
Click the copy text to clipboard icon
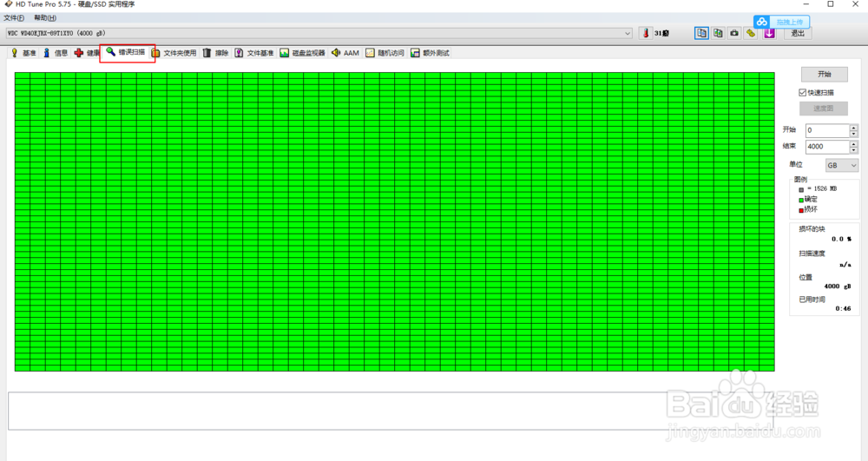point(701,33)
